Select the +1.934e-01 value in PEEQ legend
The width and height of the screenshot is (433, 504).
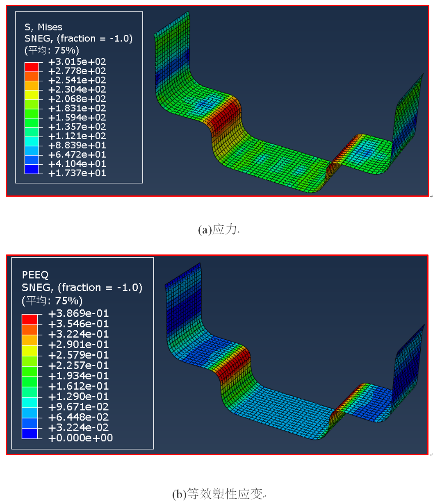[78, 376]
